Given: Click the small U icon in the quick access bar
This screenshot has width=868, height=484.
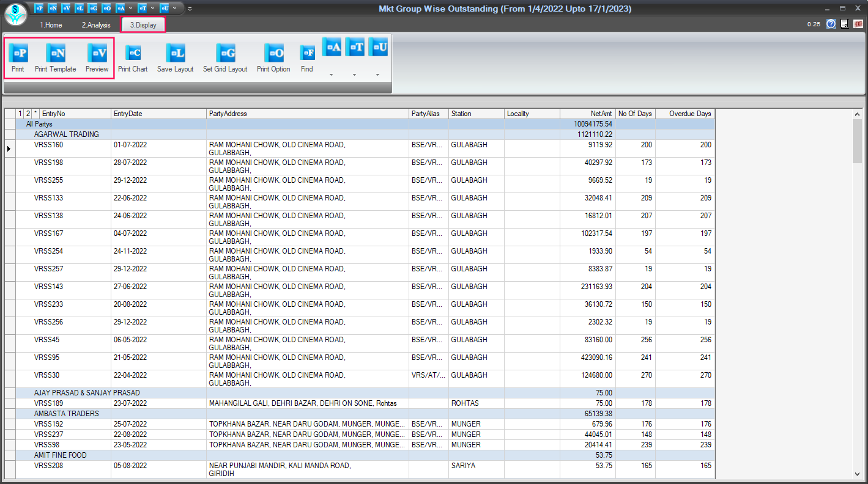Looking at the screenshot, I should tap(165, 8).
